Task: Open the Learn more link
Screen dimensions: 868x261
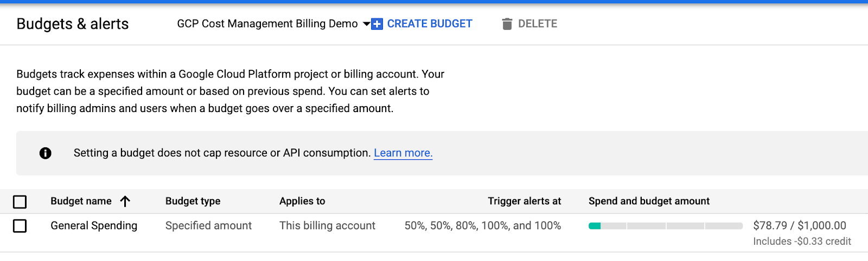Action: (403, 153)
